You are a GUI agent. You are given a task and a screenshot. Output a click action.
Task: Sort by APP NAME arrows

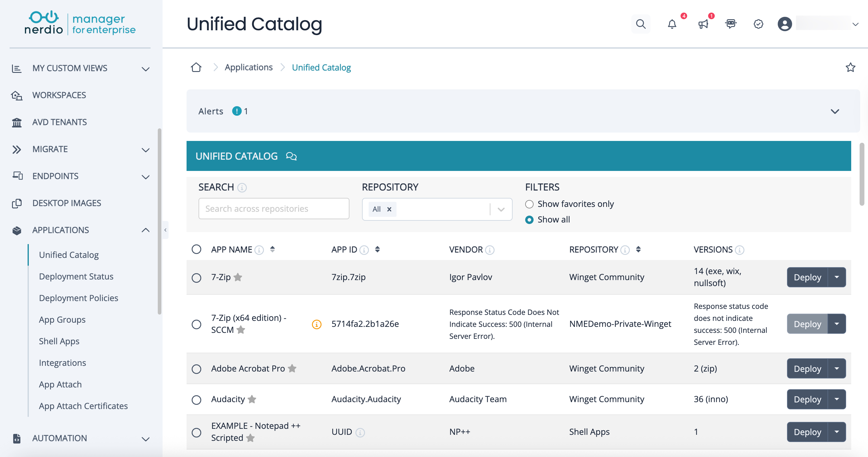[x=272, y=249]
